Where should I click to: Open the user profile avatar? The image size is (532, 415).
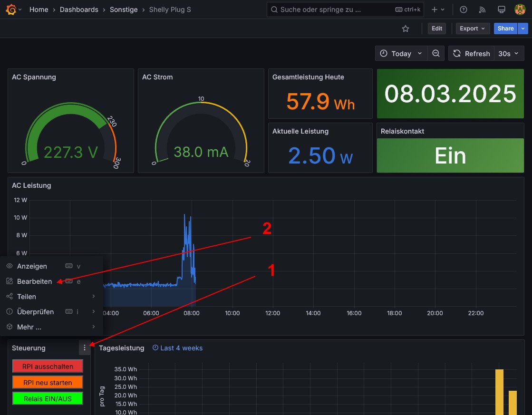click(520, 10)
